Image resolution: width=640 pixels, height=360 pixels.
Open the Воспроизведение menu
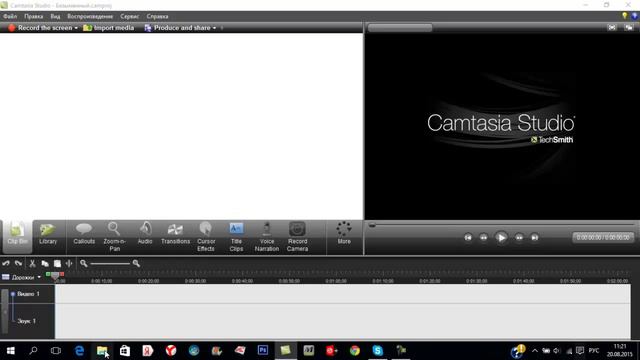tap(90, 16)
